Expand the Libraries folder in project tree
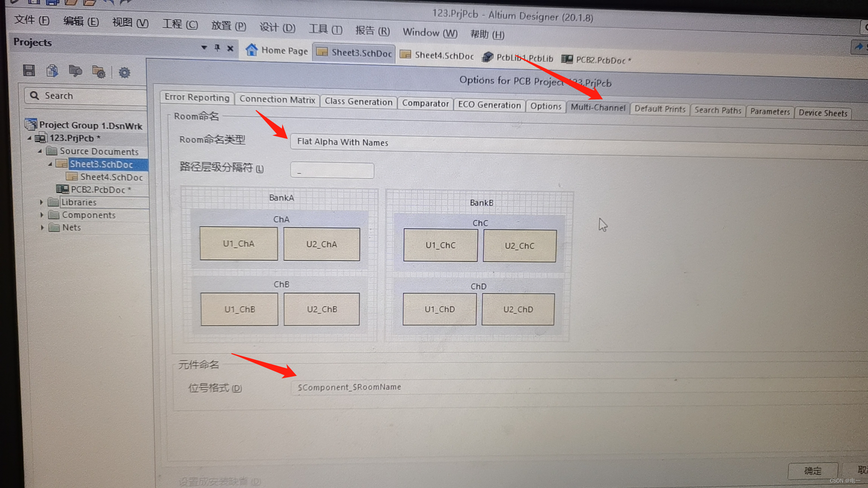The height and width of the screenshot is (488, 868). click(42, 202)
